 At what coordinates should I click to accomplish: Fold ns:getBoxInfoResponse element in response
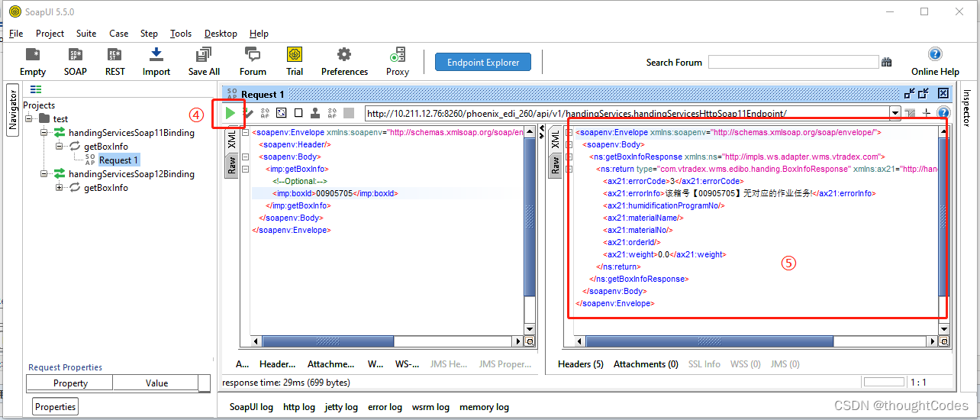pos(569,157)
